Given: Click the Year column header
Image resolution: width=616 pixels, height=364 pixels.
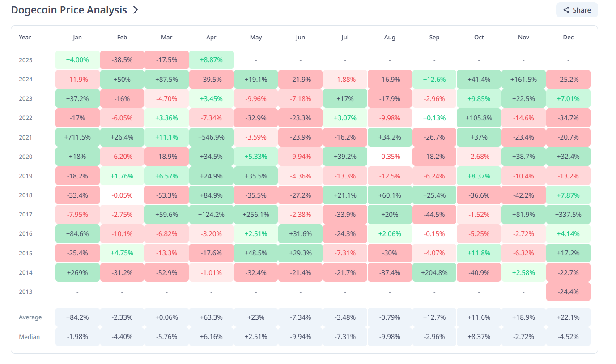Looking at the screenshot, I should click(25, 38).
